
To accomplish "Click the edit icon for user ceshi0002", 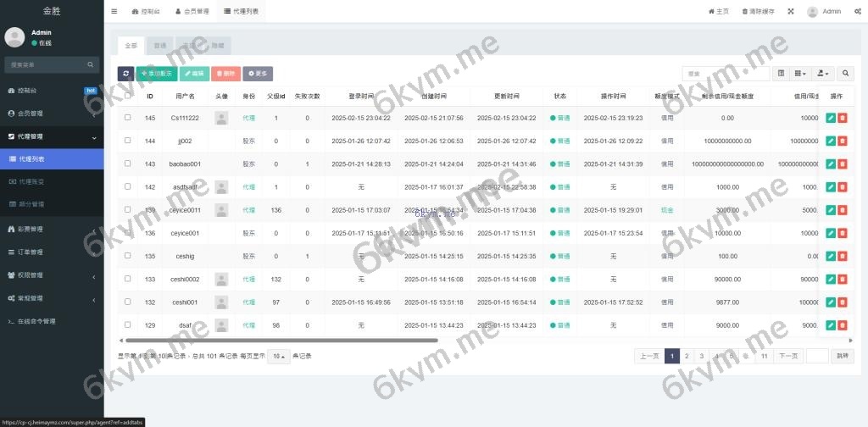I will [831, 280].
